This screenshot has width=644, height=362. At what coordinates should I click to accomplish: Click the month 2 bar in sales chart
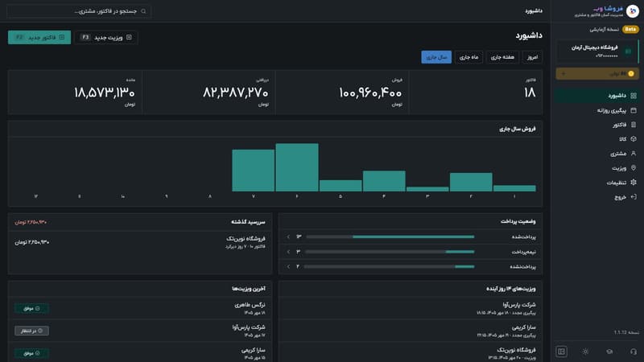(471, 183)
